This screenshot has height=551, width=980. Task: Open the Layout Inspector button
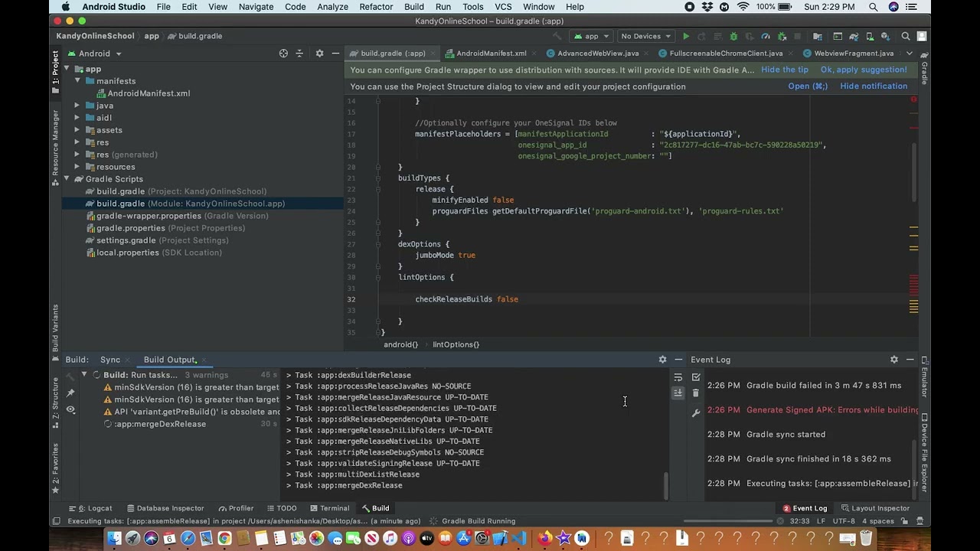pos(874,508)
